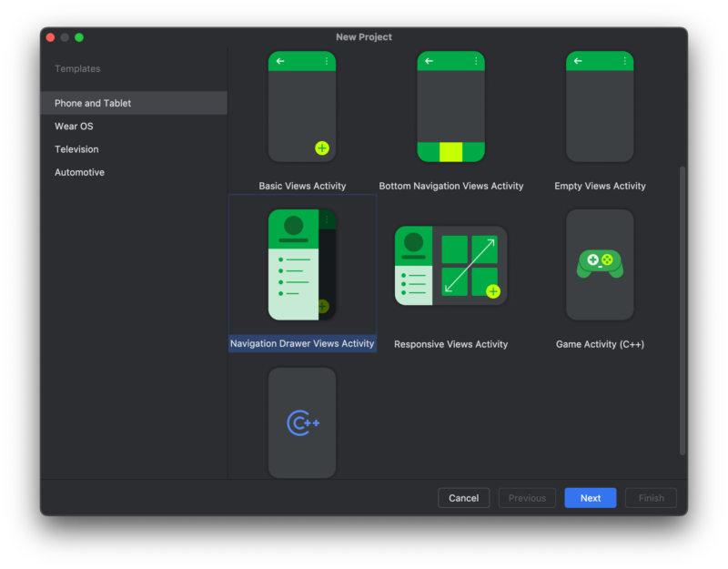
Task: Click the template list vertical scrollbar
Action: click(x=682, y=310)
